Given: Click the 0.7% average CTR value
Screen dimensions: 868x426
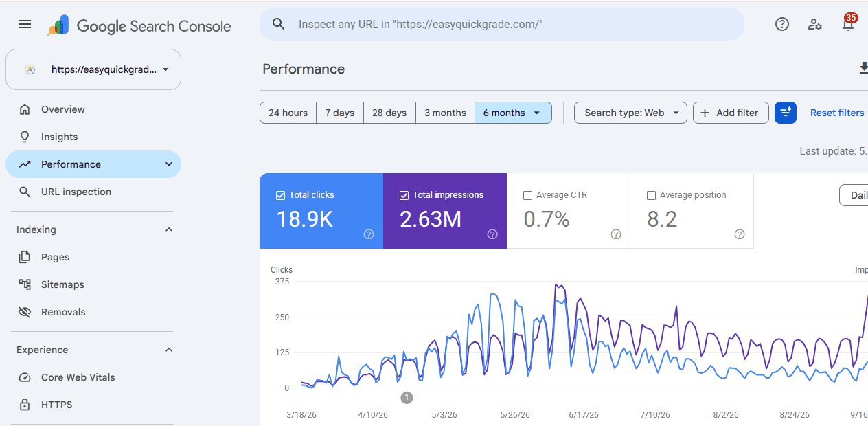Looking at the screenshot, I should tap(547, 219).
